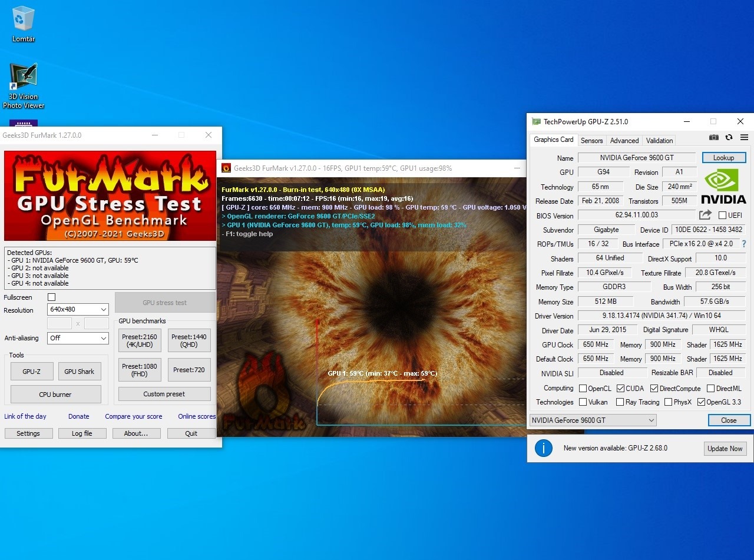Click the Release Date Feb 21, 2008 value
The height and width of the screenshot is (560, 754).
(x=600, y=201)
